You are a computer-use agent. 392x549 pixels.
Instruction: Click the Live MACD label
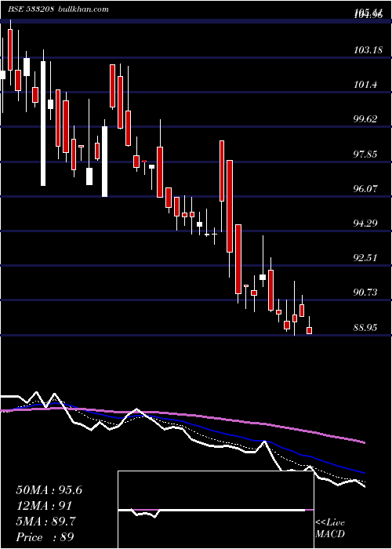coord(330,528)
